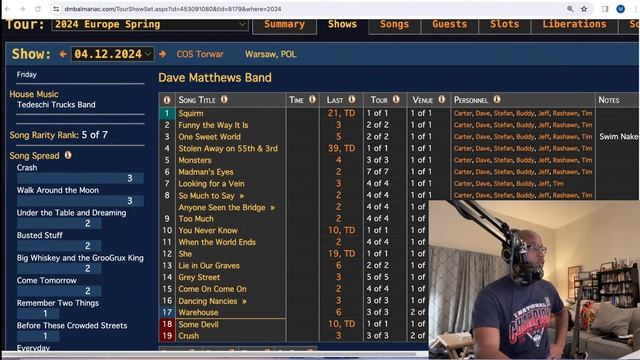Click Walk Around the Moon spread bar

[80, 201]
